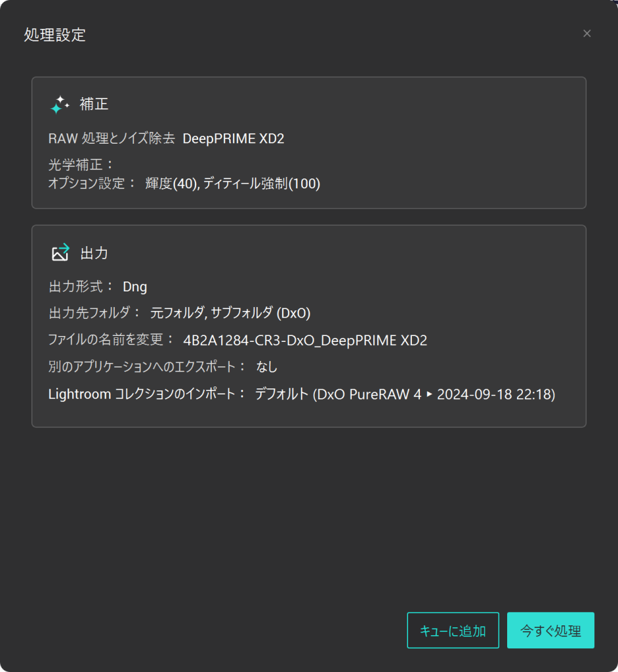This screenshot has width=618, height=672.
Task: Click the 補正 correction section header
Action: (x=94, y=104)
